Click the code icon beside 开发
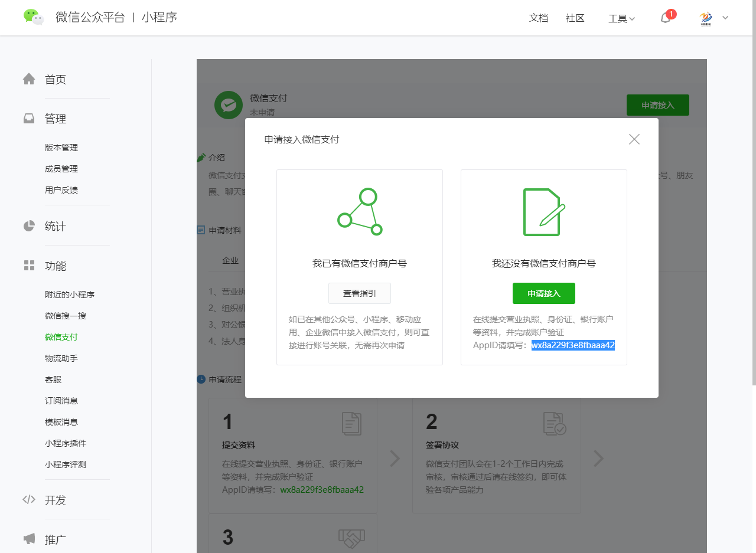This screenshot has height=553, width=756. (x=29, y=500)
